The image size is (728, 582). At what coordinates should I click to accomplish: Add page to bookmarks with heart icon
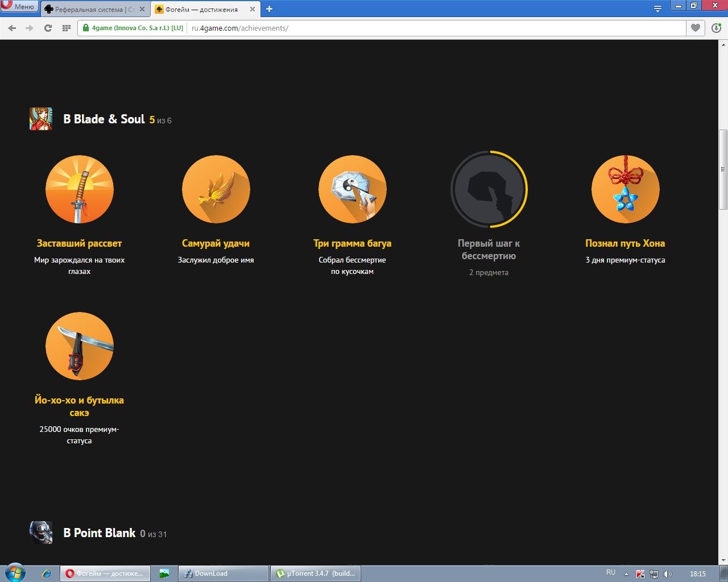click(695, 28)
